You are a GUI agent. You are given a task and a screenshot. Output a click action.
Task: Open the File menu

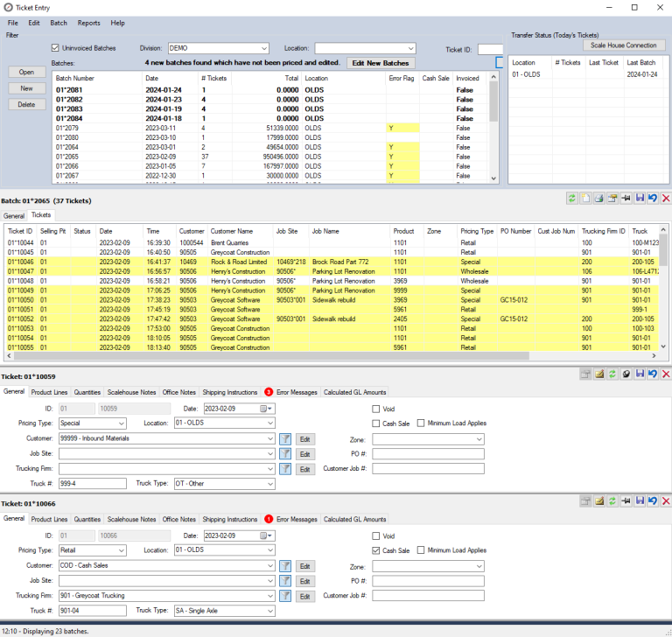click(13, 23)
